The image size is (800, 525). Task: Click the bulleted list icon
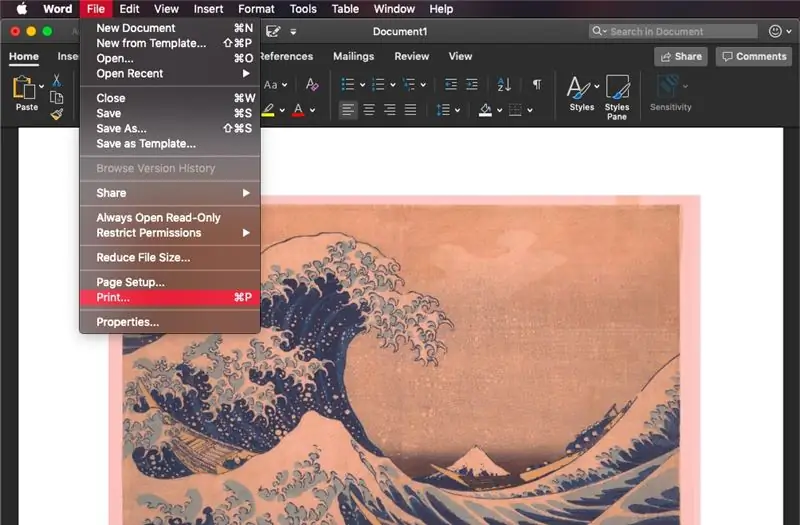click(347, 84)
